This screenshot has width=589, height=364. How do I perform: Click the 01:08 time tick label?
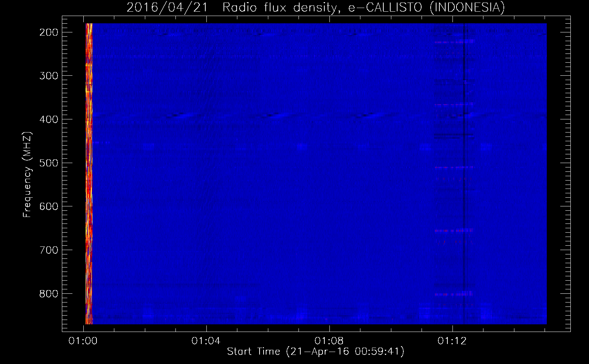coord(329,341)
